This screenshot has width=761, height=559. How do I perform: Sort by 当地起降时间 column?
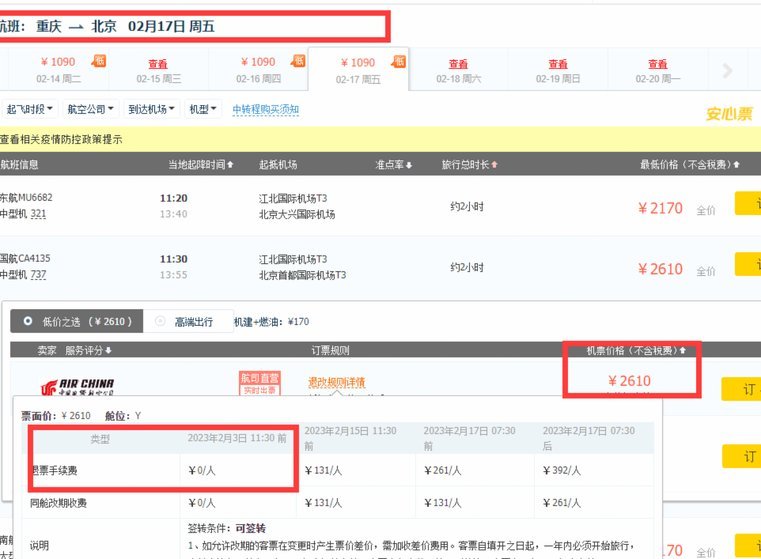(200, 164)
